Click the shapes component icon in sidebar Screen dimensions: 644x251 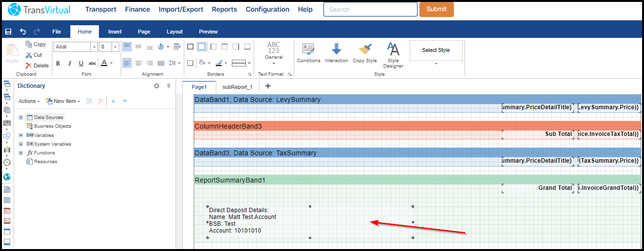[x=7, y=136]
